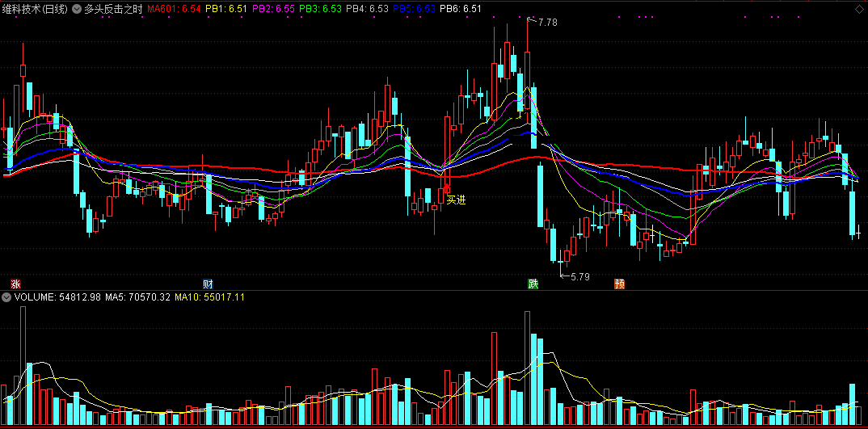Open the dropdown arrow beside 多头反击之时
Screen dimensions: 868x429
pyautogui.click(x=77, y=9)
